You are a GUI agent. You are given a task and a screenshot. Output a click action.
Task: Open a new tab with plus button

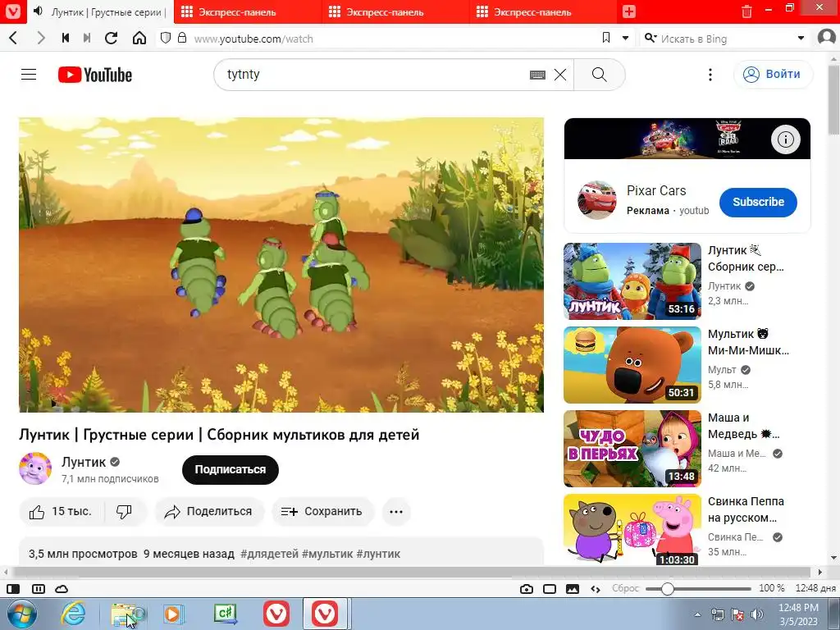click(x=629, y=11)
